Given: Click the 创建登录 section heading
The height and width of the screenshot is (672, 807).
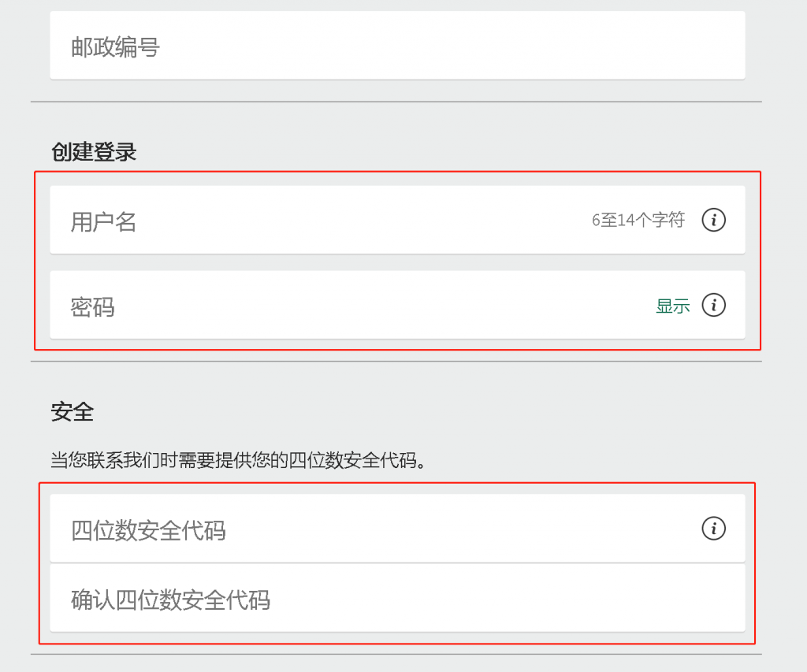Looking at the screenshot, I should pyautogui.click(x=92, y=152).
